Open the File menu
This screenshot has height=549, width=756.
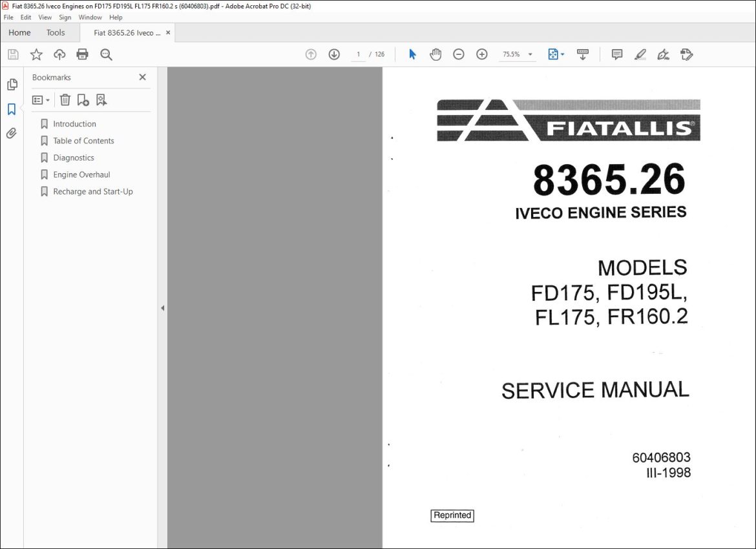coord(8,17)
